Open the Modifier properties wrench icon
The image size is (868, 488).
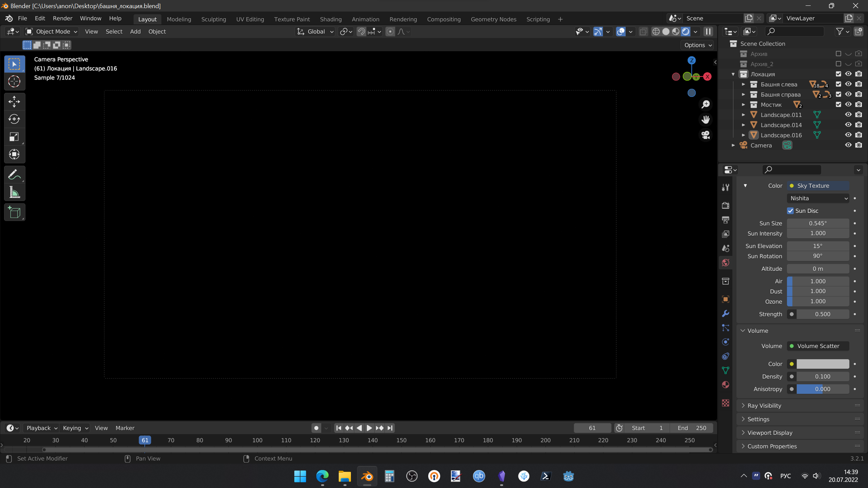(x=726, y=313)
